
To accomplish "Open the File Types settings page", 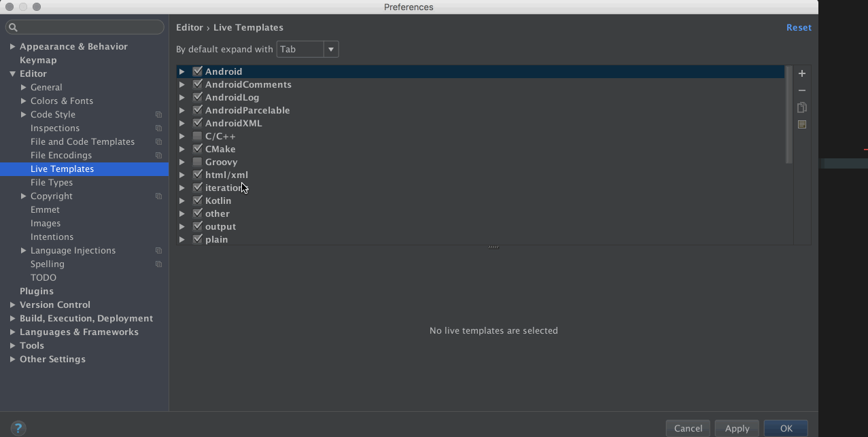I will (52, 182).
